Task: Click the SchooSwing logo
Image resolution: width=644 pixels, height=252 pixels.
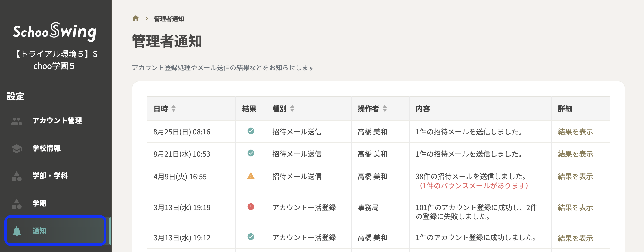Action: [x=55, y=32]
